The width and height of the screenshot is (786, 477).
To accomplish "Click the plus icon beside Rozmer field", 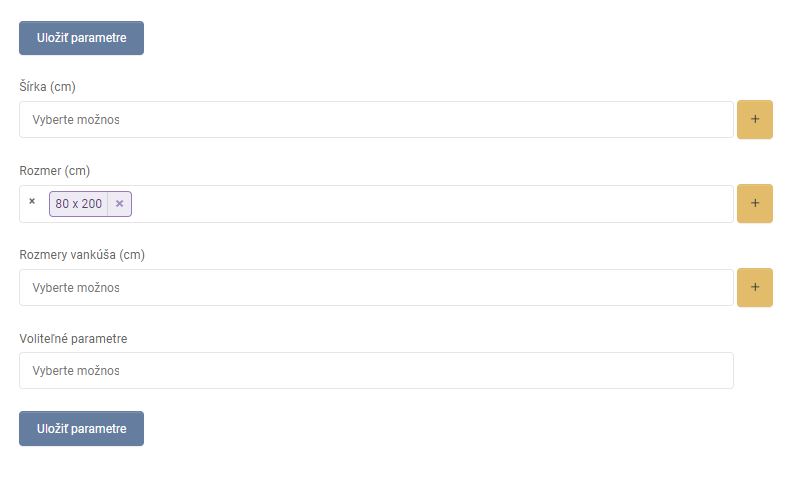I will click(754, 204).
